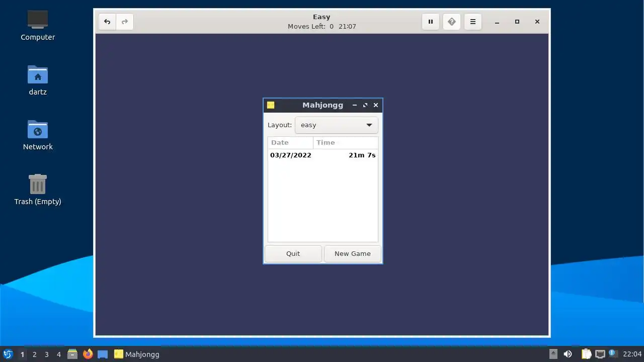644x362 pixels.
Task: Quit the game from the scores dialog
Action: click(x=293, y=254)
